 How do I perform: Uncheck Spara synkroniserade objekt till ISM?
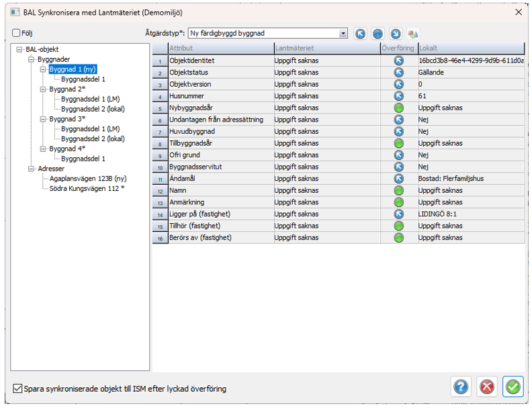(18, 388)
